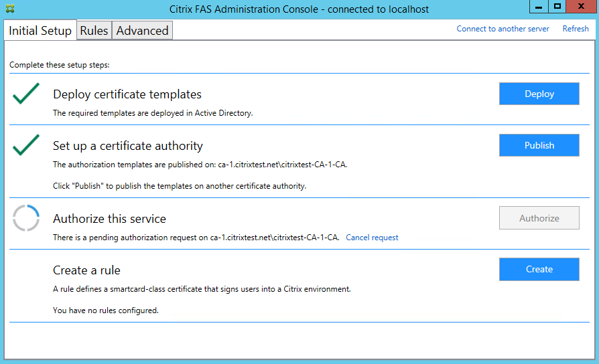This screenshot has width=599, height=364.
Task: Click the Cancel request link
Action: click(x=372, y=238)
